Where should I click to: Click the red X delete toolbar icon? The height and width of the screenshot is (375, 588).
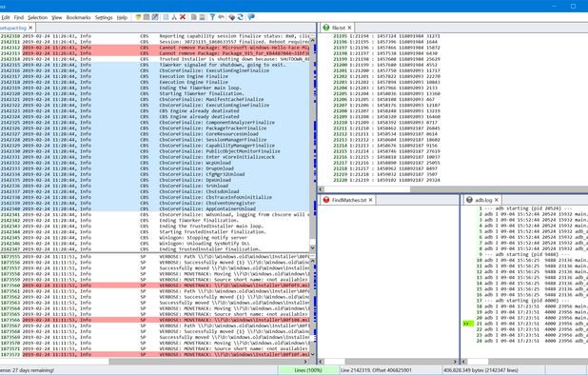coord(183,17)
